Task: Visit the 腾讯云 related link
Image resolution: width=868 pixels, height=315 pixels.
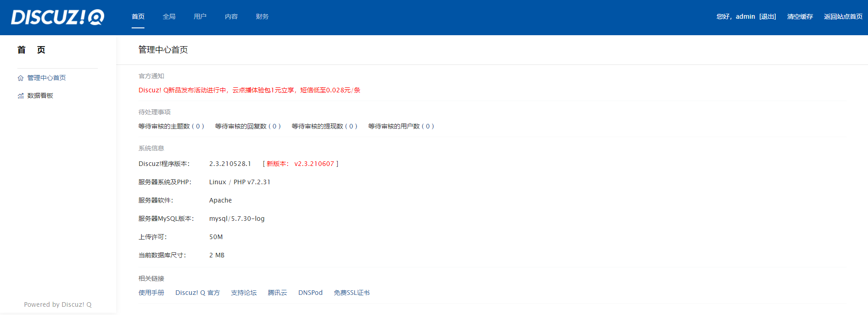Action: point(277,293)
